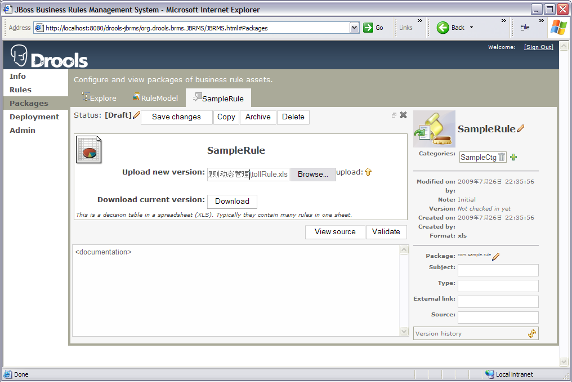The height and width of the screenshot is (382, 572).
Task: Open Rules in the left menu
Action: (20, 90)
